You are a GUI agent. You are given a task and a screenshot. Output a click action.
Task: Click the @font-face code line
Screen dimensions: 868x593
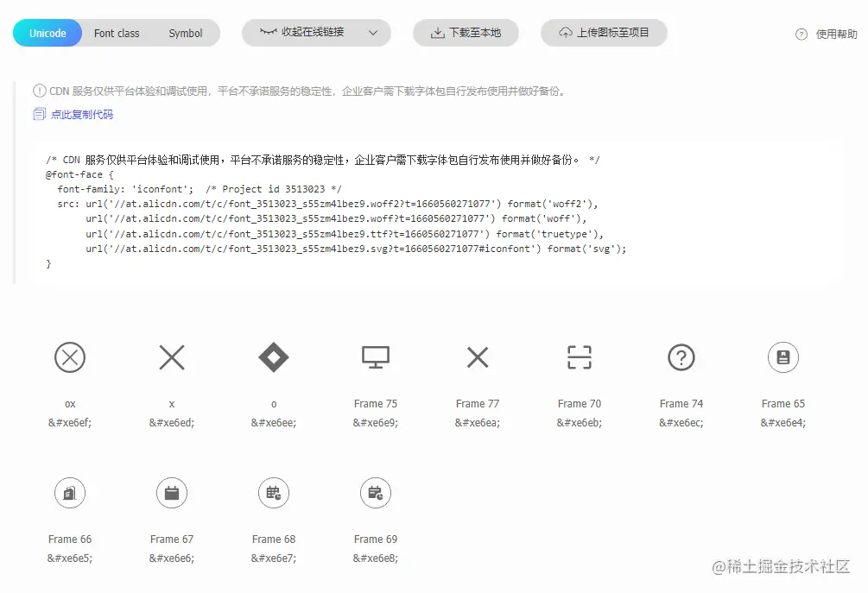[79, 174]
